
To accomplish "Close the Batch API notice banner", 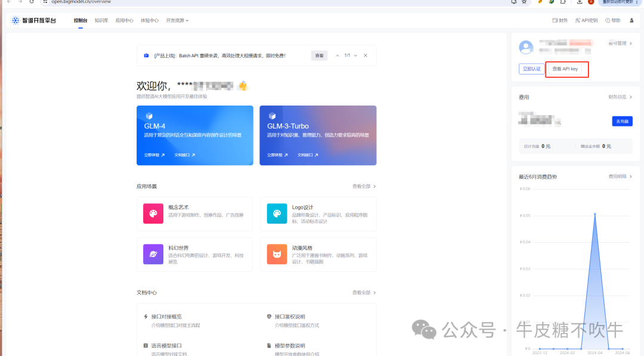I will tap(366, 55).
